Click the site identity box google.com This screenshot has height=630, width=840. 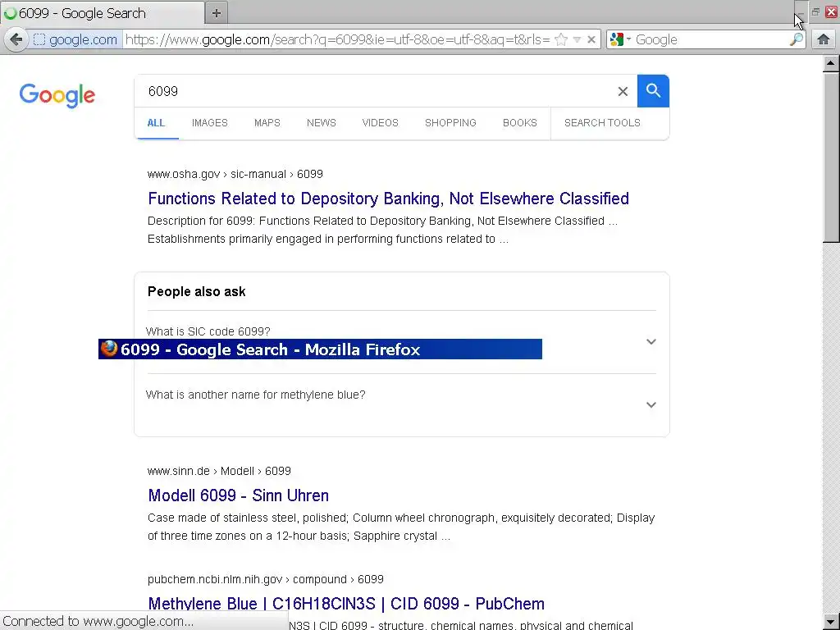[75, 39]
